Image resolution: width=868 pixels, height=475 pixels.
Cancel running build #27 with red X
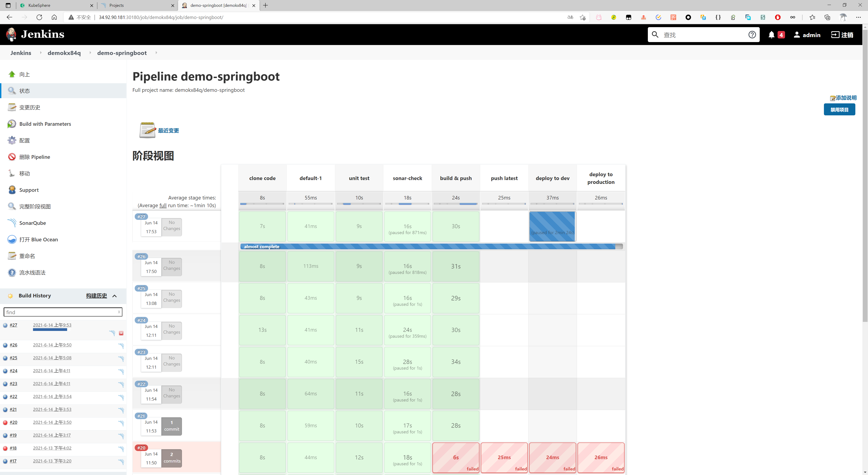coord(121,333)
